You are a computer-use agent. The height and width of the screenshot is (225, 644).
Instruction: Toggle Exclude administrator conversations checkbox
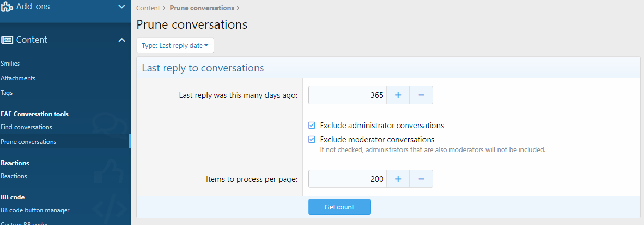tap(312, 126)
